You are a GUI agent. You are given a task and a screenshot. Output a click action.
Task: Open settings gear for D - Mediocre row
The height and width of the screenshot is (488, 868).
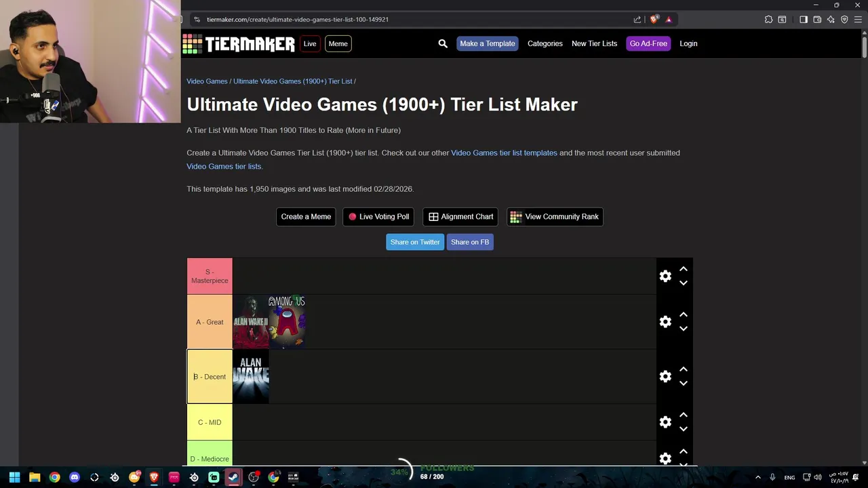[665, 459]
